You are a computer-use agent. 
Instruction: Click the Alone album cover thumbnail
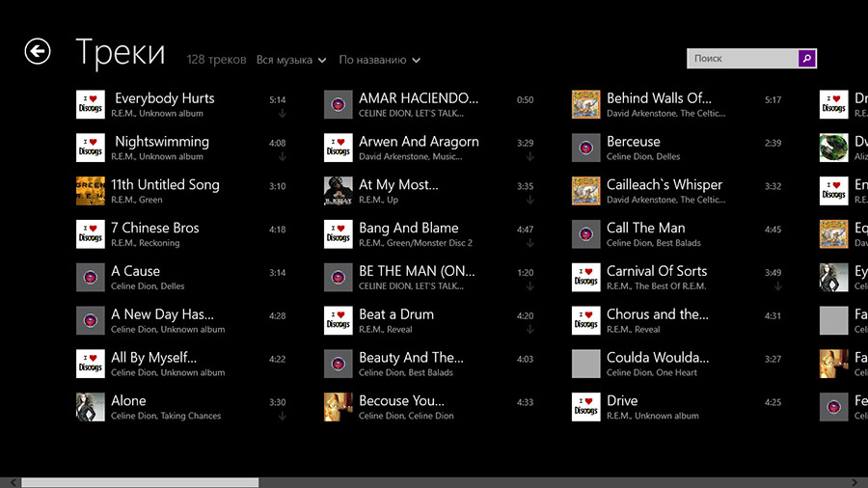[x=91, y=407]
